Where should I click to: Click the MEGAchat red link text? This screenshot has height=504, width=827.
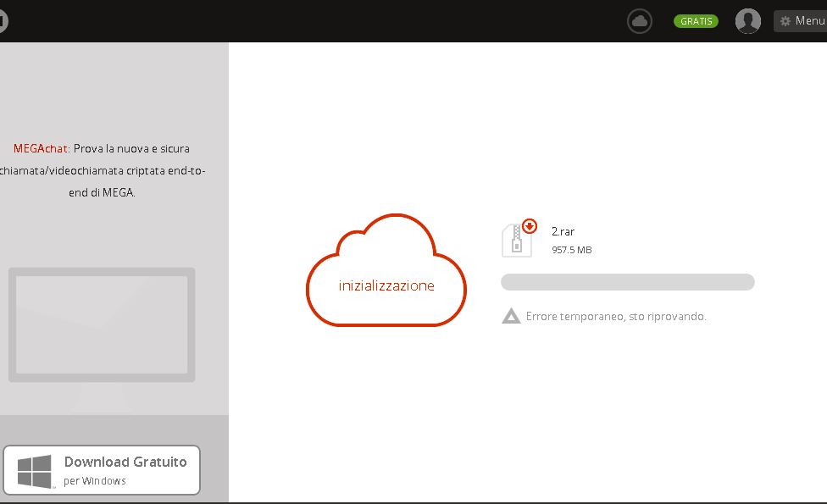pyautogui.click(x=41, y=149)
